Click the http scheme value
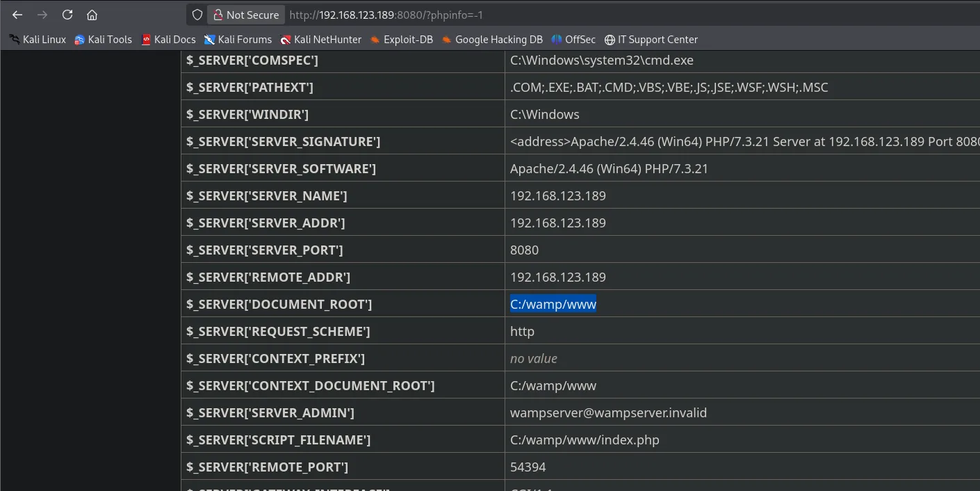The image size is (980, 491). click(x=523, y=332)
